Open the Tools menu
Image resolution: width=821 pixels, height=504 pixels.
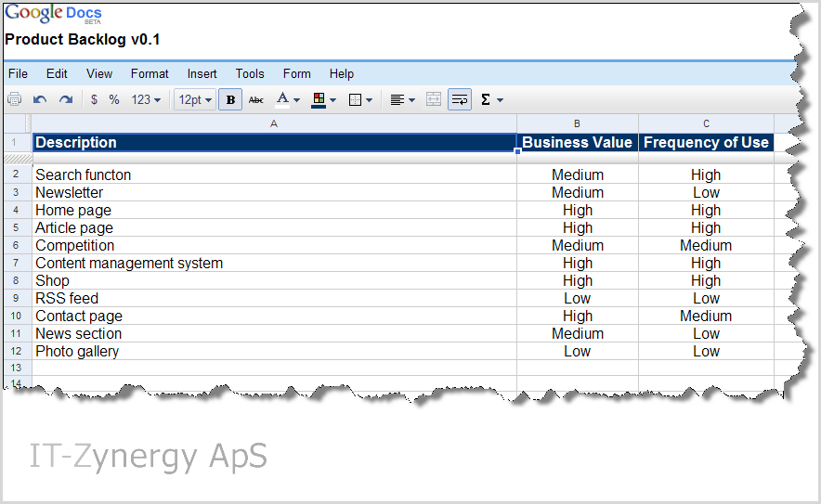click(x=250, y=74)
